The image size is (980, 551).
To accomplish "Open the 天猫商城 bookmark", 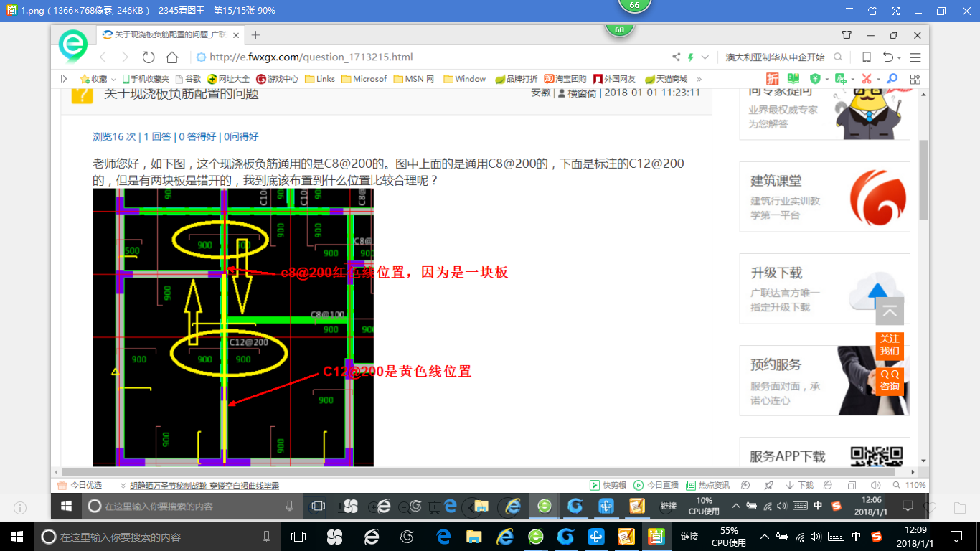I will pyautogui.click(x=666, y=79).
